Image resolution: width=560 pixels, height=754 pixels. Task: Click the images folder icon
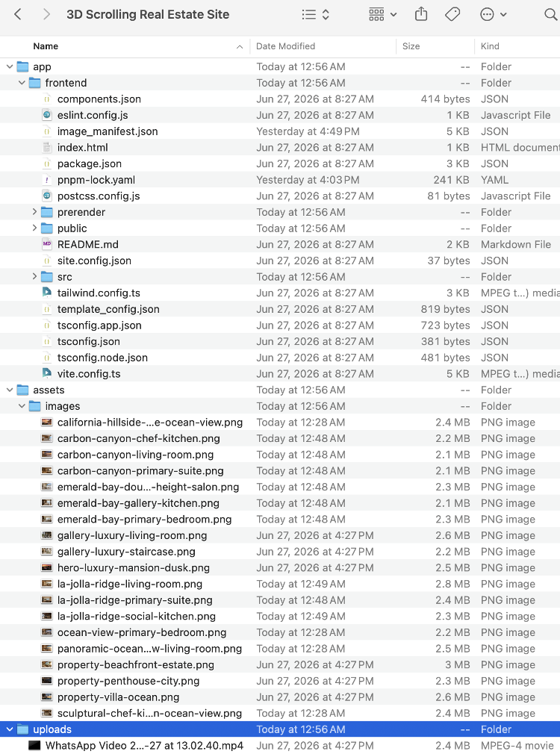click(x=34, y=406)
